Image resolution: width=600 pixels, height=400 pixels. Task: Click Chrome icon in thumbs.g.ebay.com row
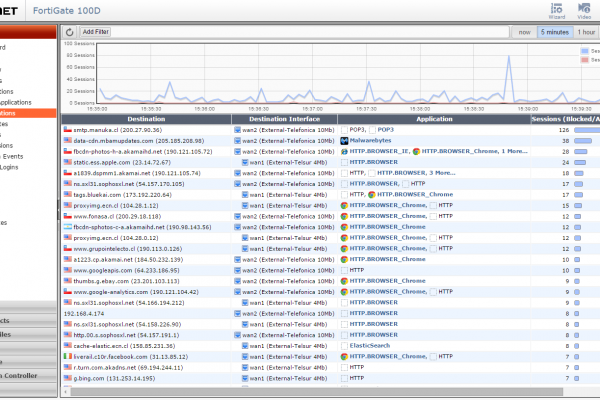[x=344, y=281]
